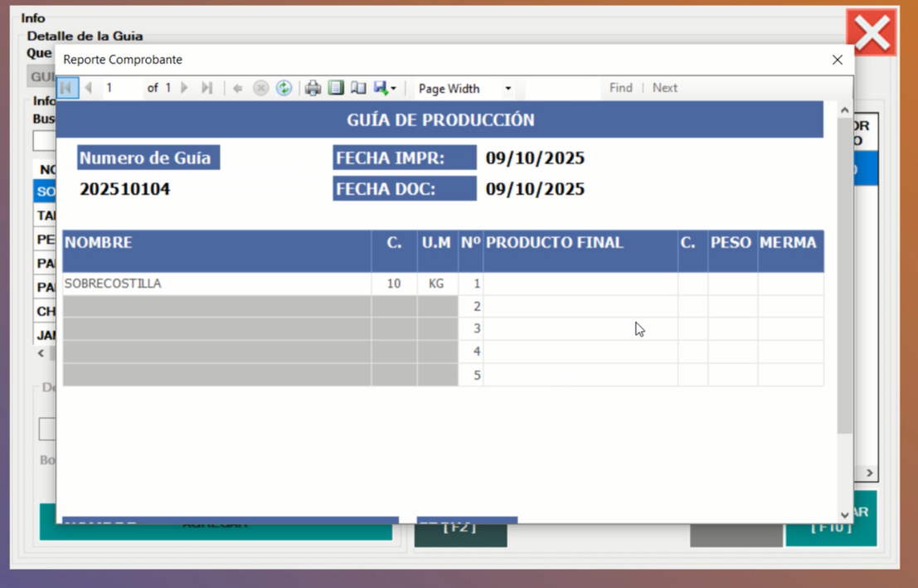Click Next search result link

[664, 88]
